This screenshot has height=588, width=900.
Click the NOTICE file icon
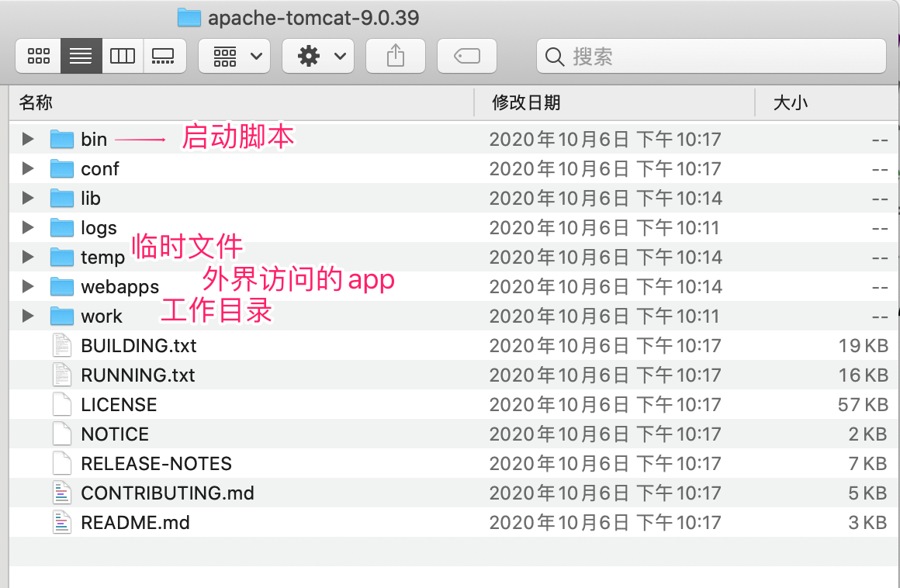pyautogui.click(x=62, y=434)
